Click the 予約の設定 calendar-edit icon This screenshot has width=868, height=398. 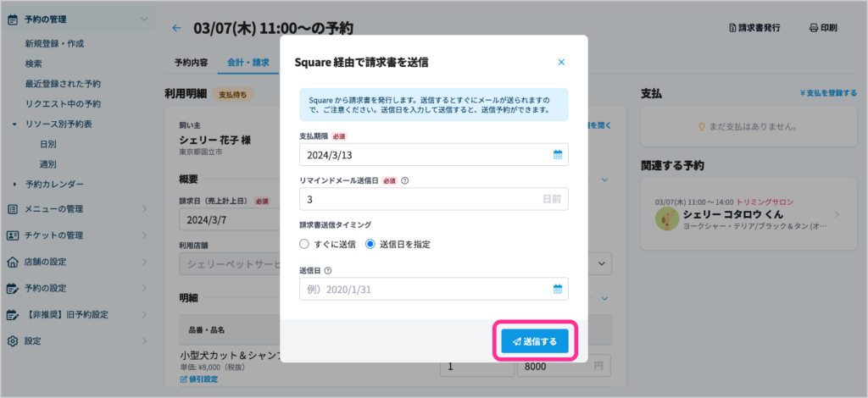[12, 288]
